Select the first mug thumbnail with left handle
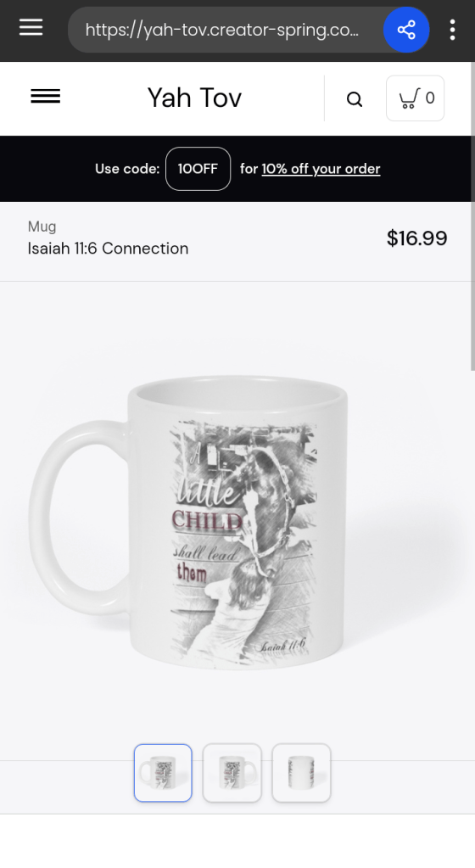The width and height of the screenshot is (475, 868). tap(163, 773)
